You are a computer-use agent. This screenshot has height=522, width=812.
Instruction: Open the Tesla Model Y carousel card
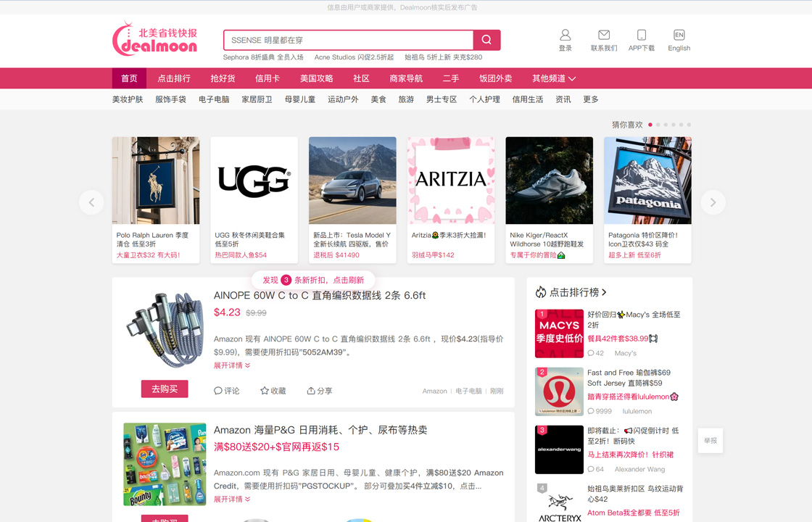352,200
